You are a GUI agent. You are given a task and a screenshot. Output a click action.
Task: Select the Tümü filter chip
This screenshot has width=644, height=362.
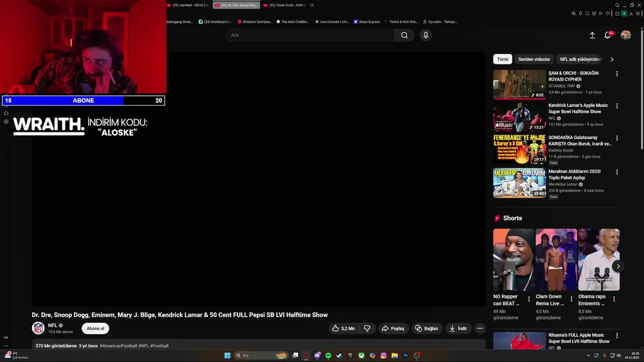[503, 59]
